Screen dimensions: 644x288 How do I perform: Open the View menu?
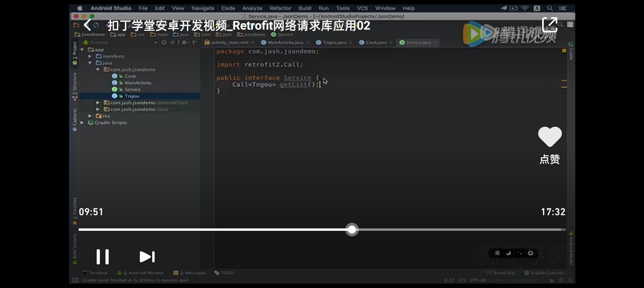coord(178,8)
